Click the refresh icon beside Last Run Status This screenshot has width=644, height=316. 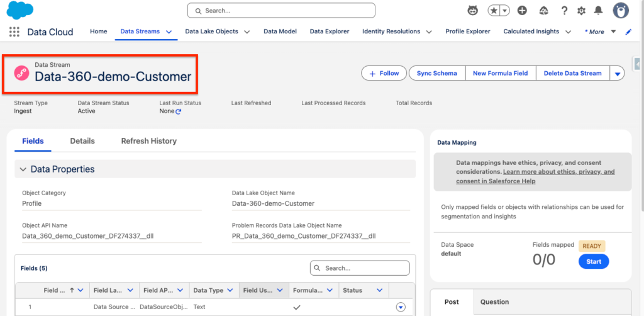(x=179, y=111)
